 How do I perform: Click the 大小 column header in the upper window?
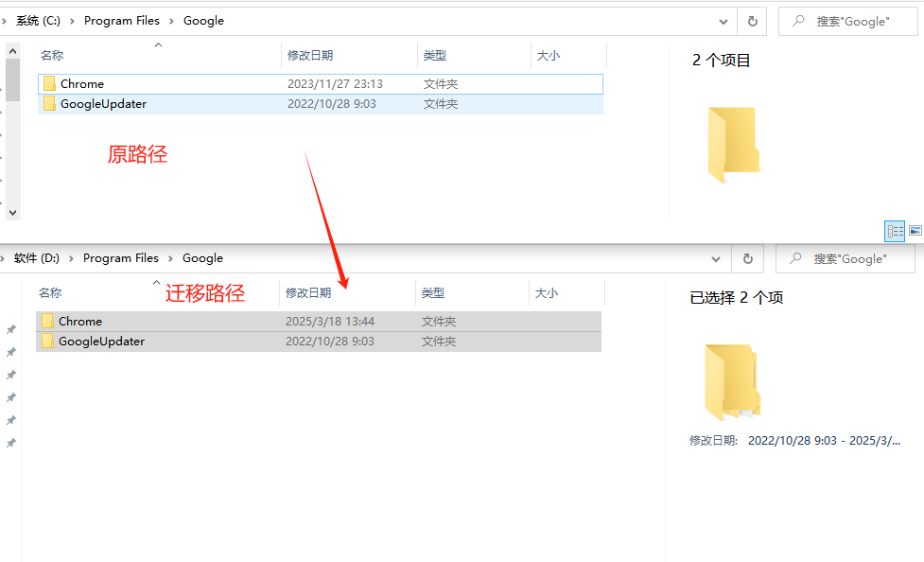tap(548, 56)
